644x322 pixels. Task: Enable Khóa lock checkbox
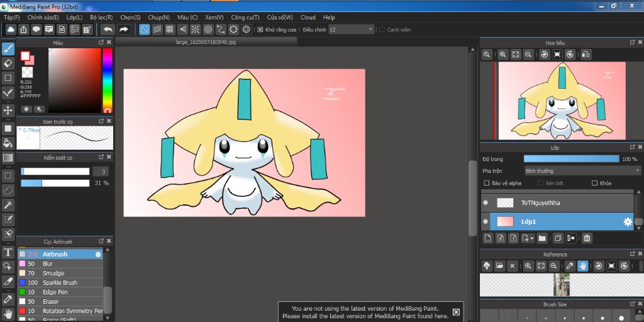(594, 183)
